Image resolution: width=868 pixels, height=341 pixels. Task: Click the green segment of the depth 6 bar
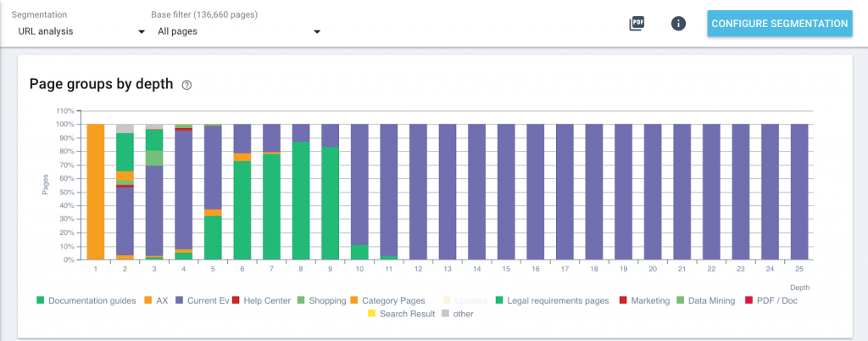tap(242, 210)
